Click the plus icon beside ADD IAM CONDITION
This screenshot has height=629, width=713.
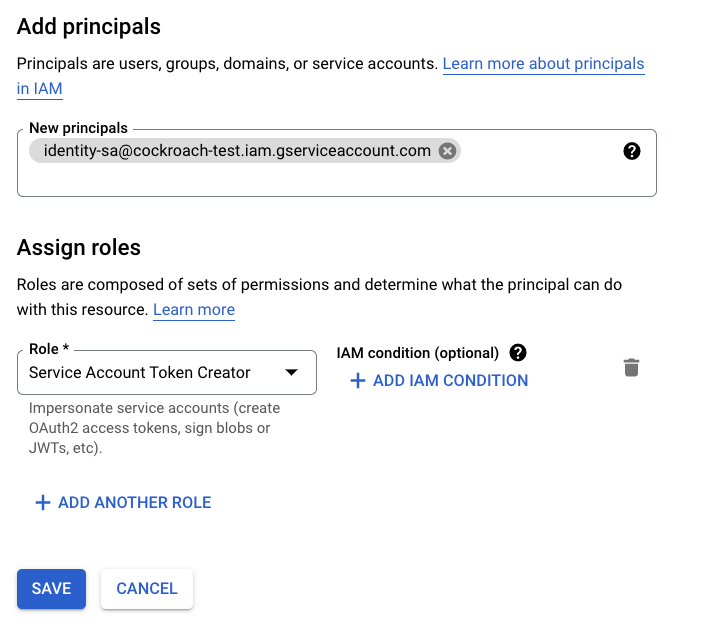[357, 381]
